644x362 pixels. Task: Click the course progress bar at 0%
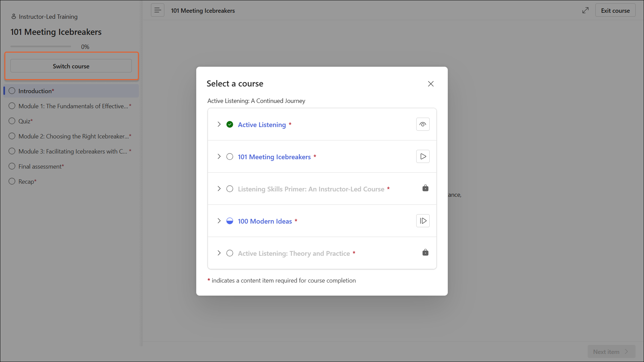click(x=41, y=47)
